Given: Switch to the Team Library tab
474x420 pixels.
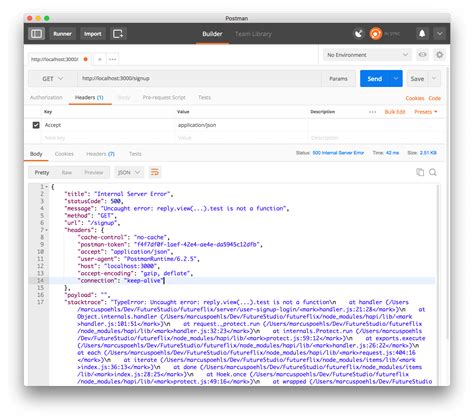Looking at the screenshot, I should point(253,34).
